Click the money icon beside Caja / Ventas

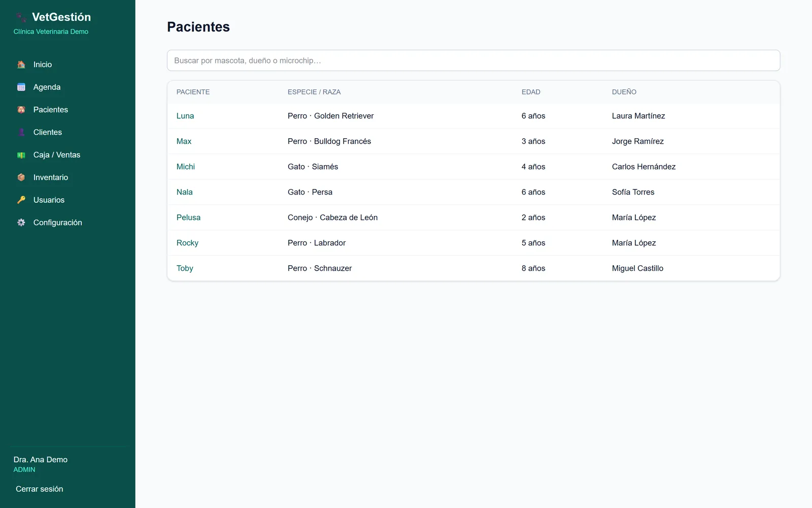(21, 155)
